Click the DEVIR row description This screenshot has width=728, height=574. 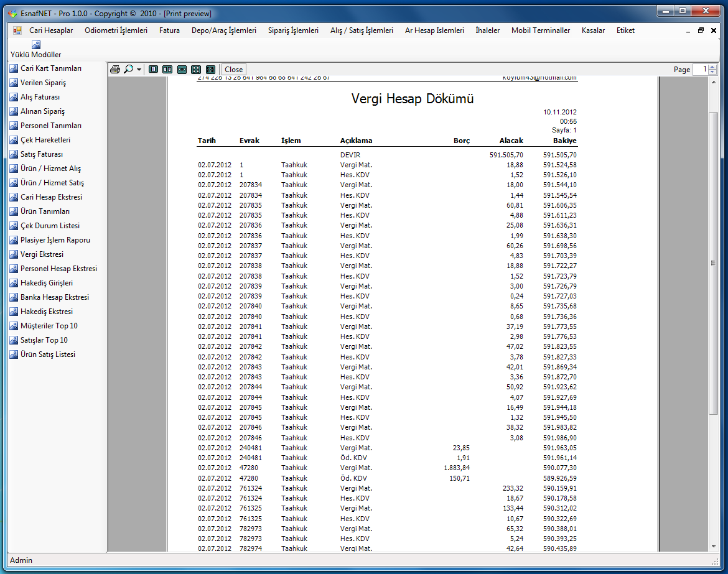(x=350, y=155)
